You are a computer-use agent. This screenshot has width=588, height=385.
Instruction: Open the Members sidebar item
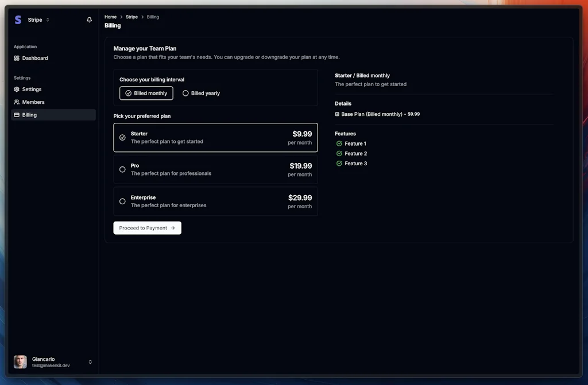[33, 102]
